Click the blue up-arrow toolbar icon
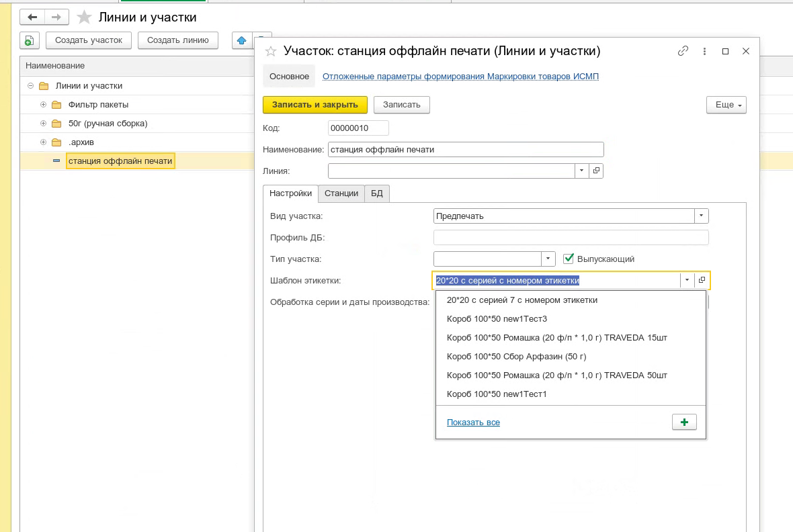Image resolution: width=793 pixels, height=532 pixels. point(242,40)
